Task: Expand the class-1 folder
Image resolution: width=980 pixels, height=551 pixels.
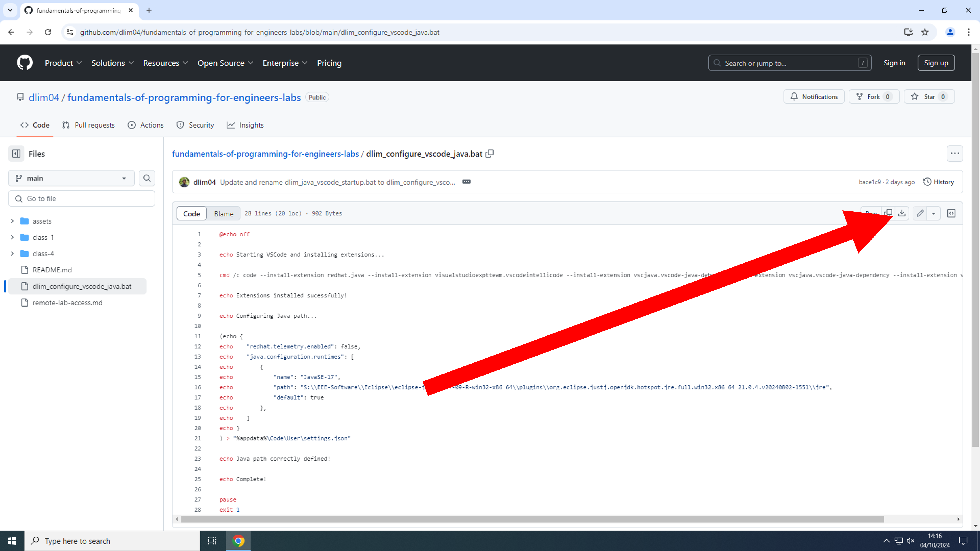Action: [x=12, y=237]
